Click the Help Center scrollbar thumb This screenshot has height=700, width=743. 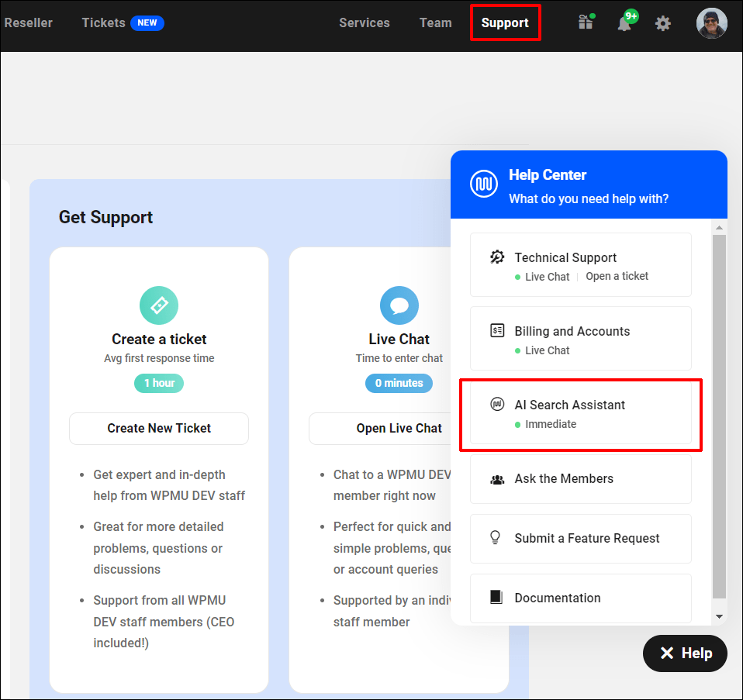pyautogui.click(x=719, y=417)
